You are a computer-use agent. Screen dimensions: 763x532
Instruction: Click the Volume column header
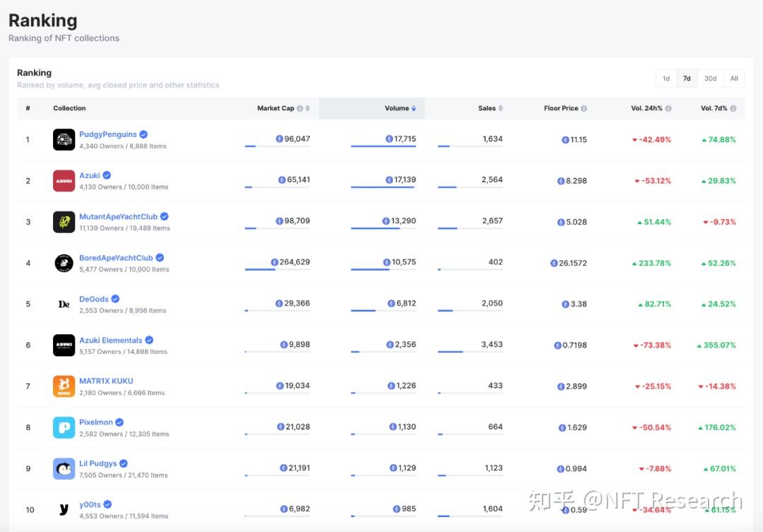click(x=372, y=109)
